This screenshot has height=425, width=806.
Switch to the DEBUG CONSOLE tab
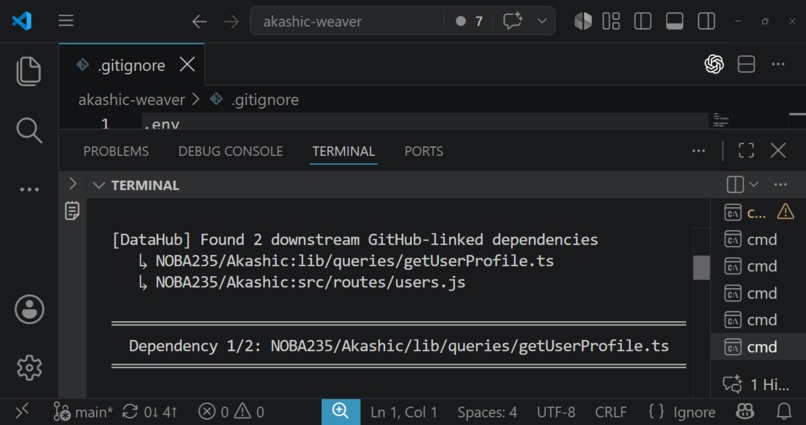[x=230, y=151]
